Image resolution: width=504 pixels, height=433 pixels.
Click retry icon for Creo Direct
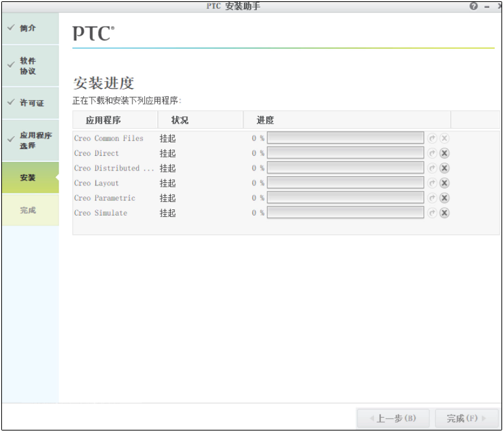(433, 153)
